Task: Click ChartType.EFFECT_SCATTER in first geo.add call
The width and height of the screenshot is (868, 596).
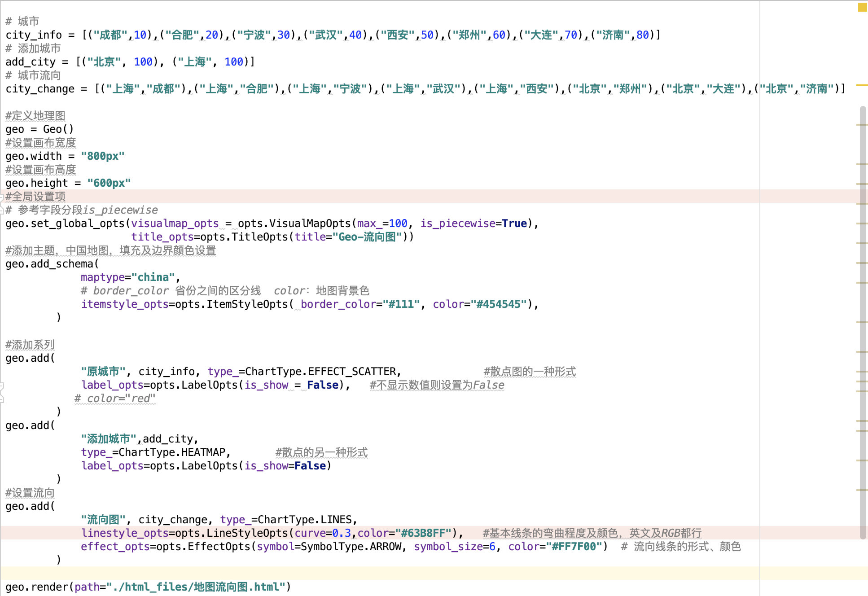Action: [x=320, y=372]
